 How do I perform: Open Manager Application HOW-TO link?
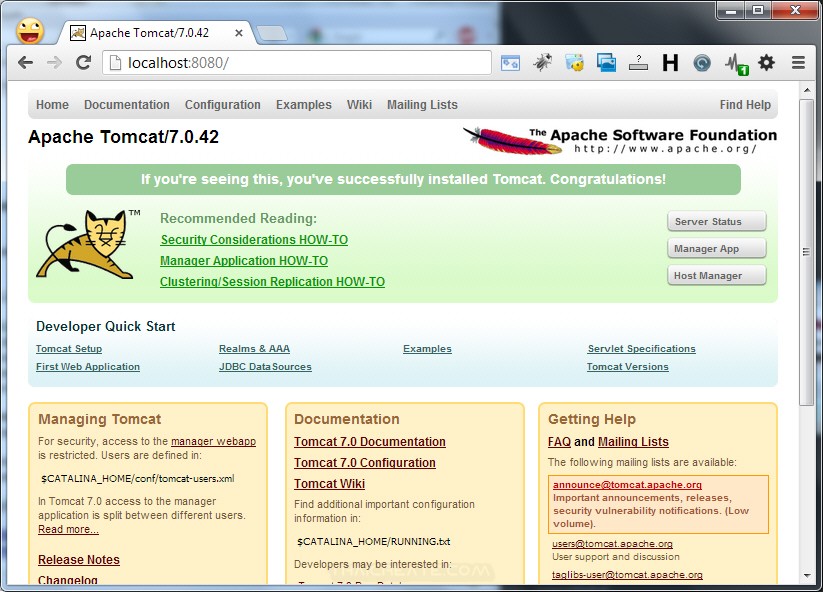click(244, 261)
